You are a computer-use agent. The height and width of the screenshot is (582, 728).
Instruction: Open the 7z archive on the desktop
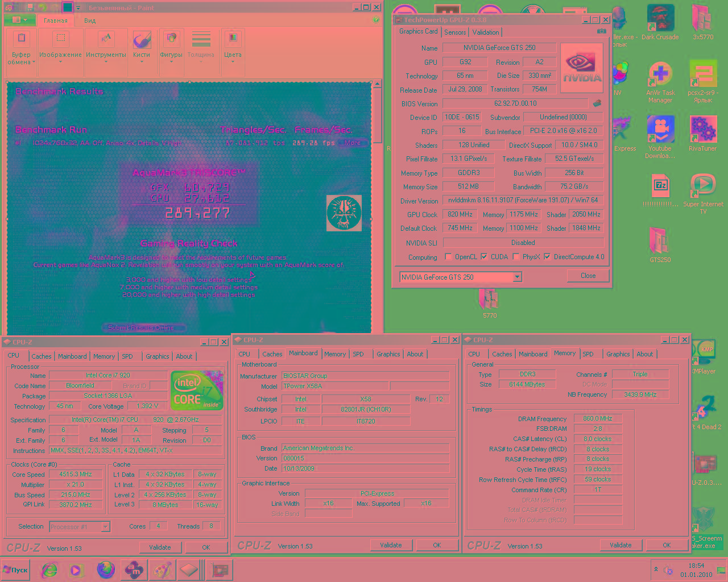tap(660, 190)
